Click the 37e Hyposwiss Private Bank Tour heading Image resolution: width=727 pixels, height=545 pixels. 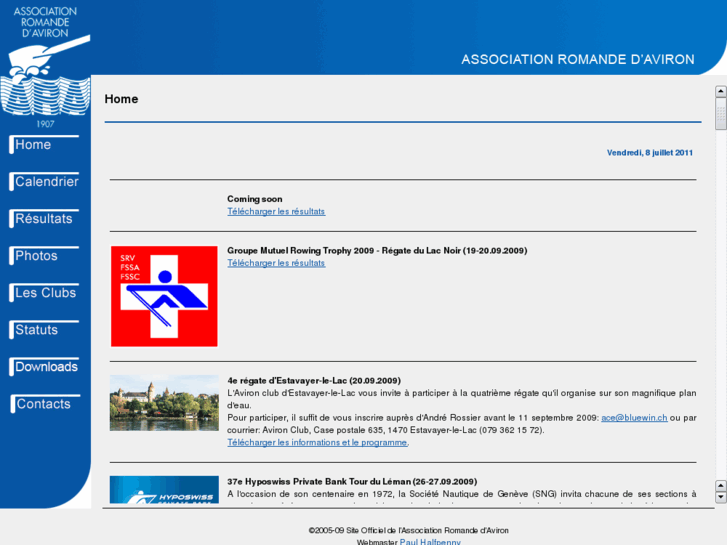(x=352, y=481)
